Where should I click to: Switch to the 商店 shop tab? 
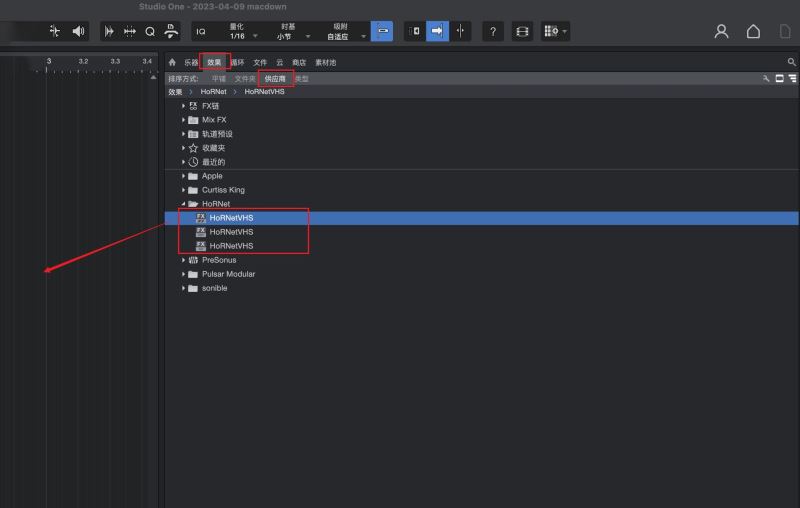point(299,63)
